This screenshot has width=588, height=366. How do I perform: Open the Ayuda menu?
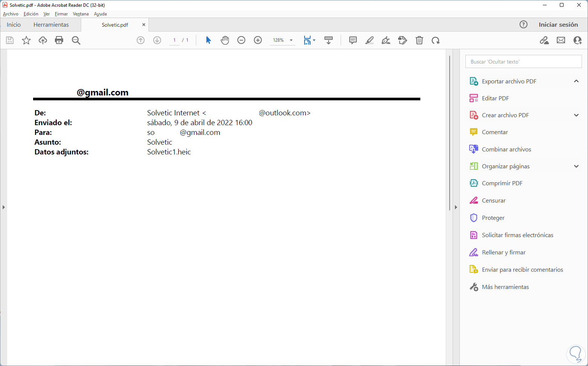100,14
